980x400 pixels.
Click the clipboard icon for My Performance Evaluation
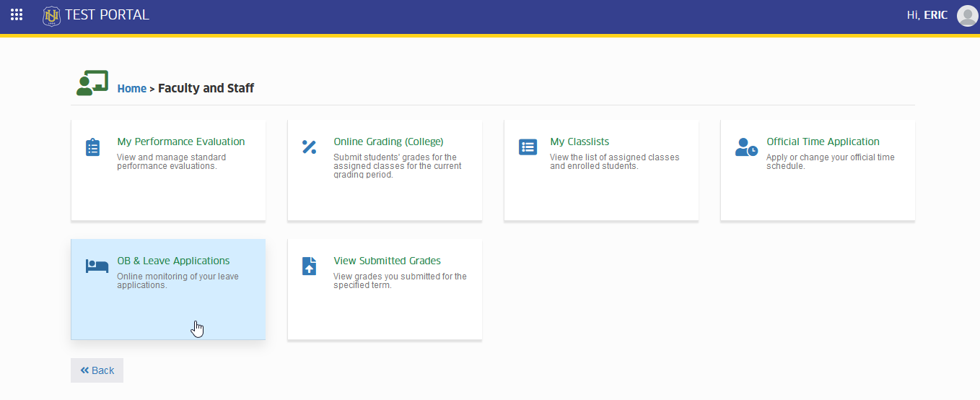(92, 147)
